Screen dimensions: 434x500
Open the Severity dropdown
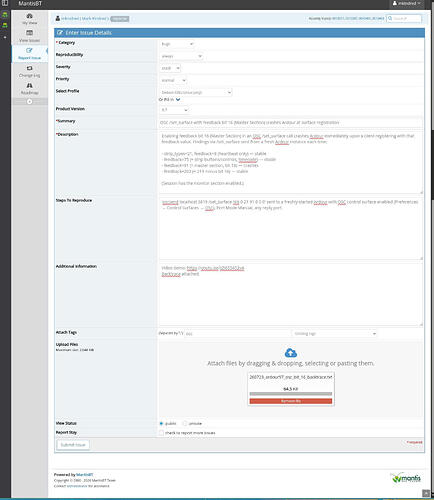[170, 68]
